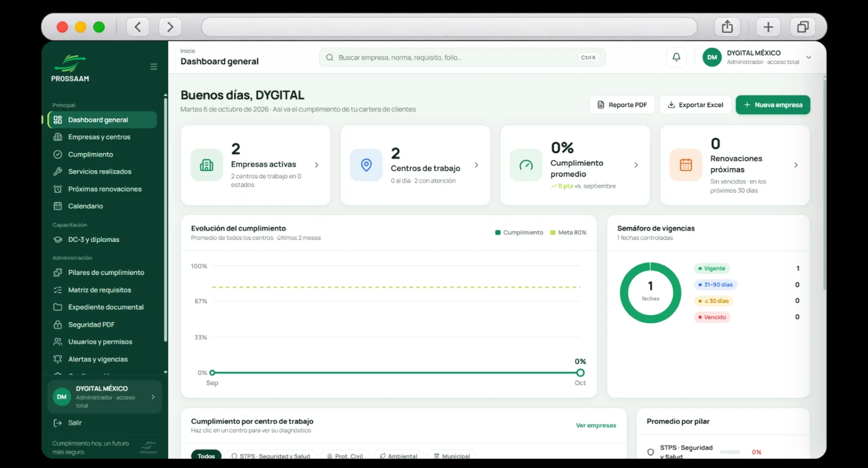Click the Salir logout icon

58,423
